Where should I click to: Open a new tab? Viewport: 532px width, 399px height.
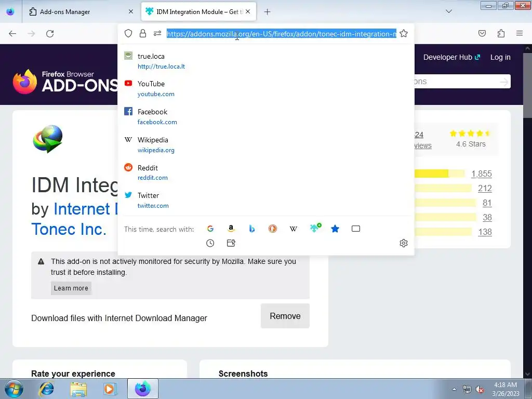tap(268, 12)
